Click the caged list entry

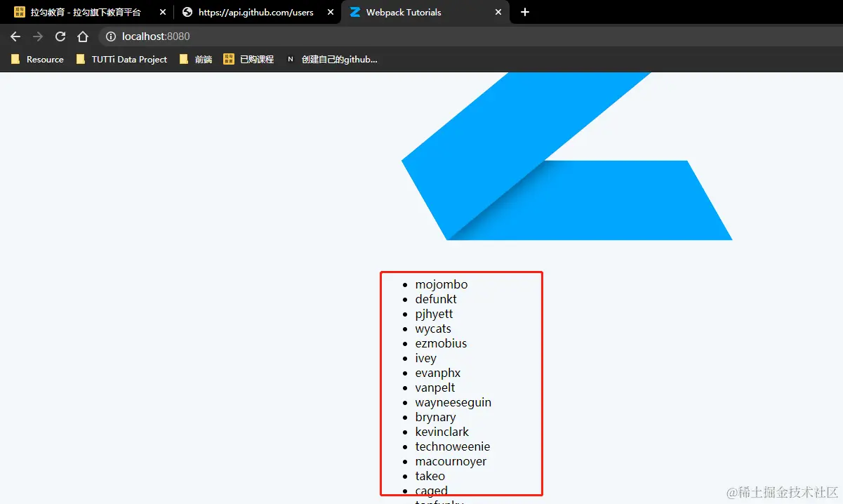click(431, 491)
